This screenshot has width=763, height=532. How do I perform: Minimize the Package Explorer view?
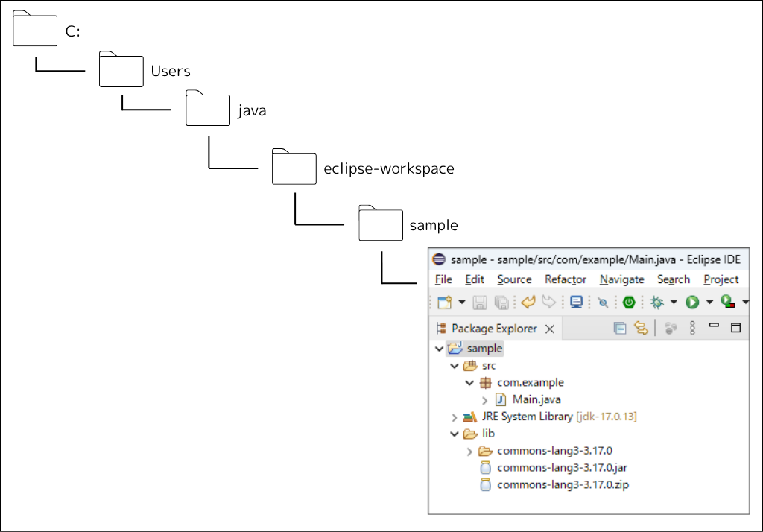[x=714, y=325]
